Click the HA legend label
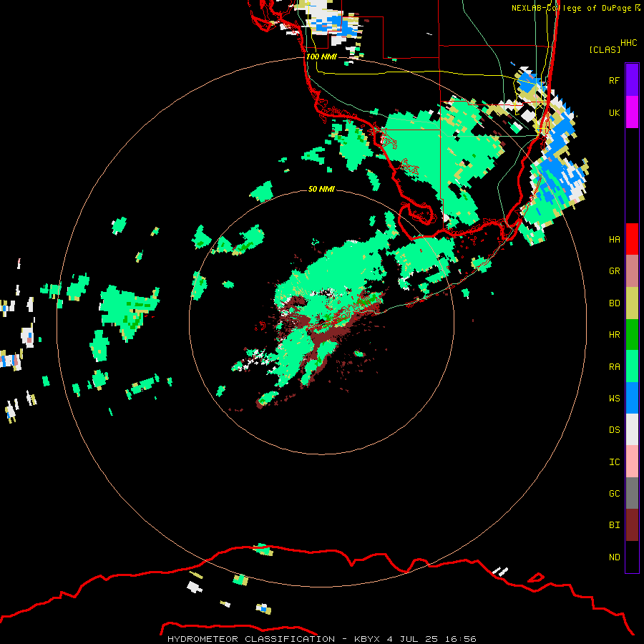 click(x=614, y=239)
